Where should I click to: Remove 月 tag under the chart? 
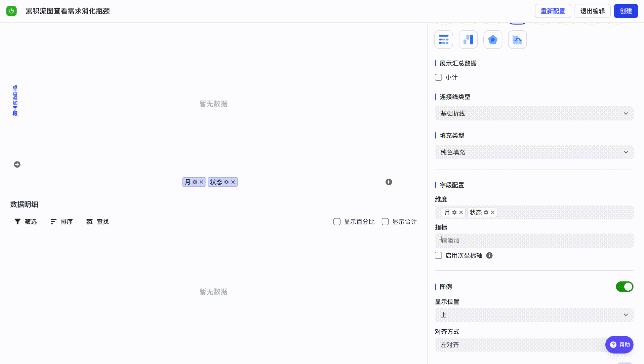tap(201, 182)
